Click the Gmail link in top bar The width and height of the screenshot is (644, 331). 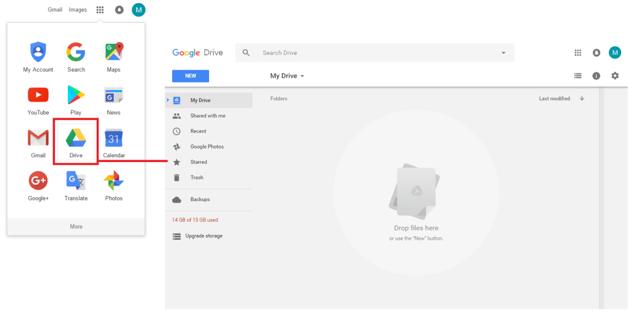click(x=55, y=9)
